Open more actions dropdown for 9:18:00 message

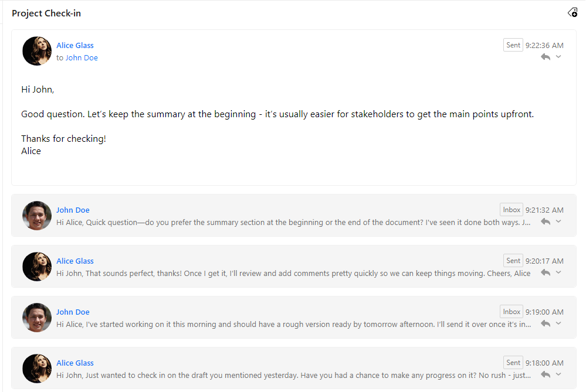[558, 374]
